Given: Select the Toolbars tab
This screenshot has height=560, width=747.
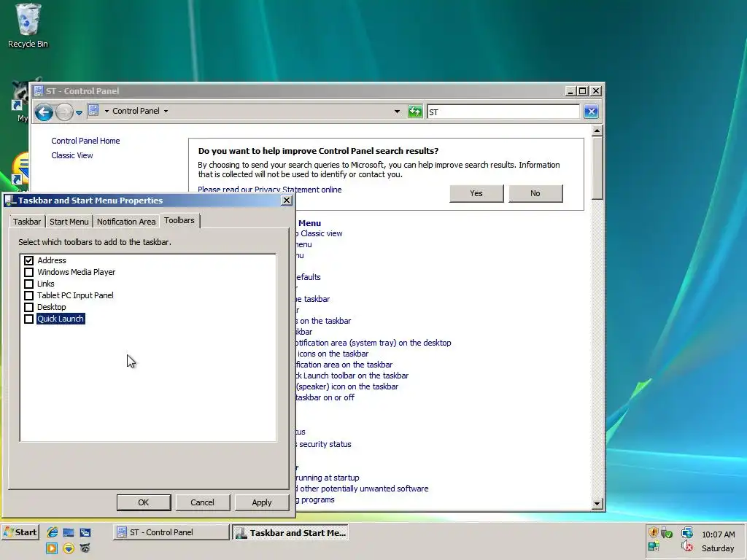Looking at the screenshot, I should click(x=179, y=220).
